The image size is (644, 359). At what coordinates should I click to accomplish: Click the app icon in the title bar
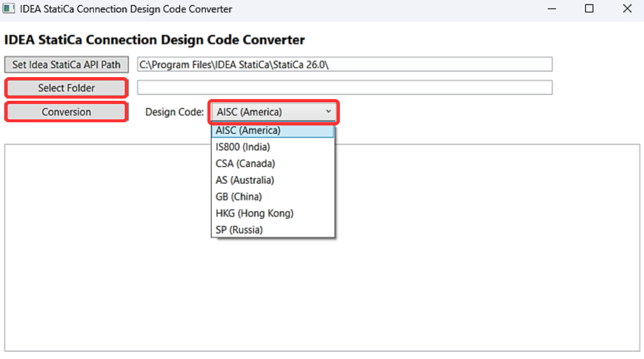tap(8, 9)
